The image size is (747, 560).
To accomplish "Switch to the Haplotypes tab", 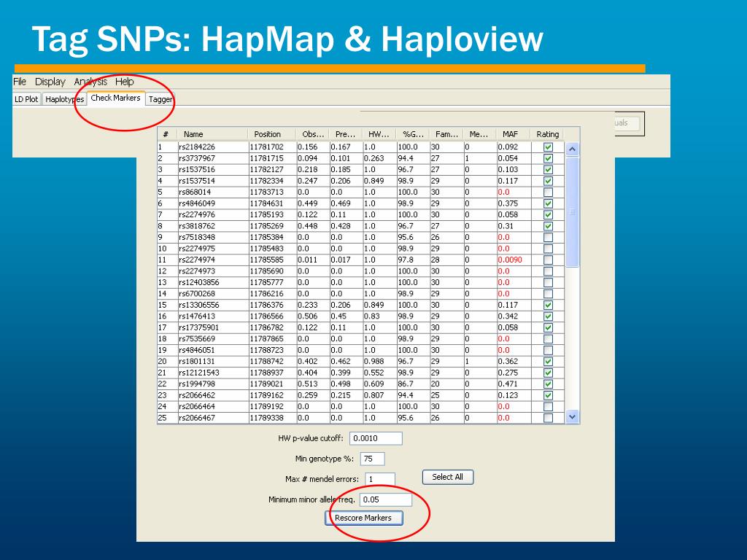I will [x=64, y=99].
